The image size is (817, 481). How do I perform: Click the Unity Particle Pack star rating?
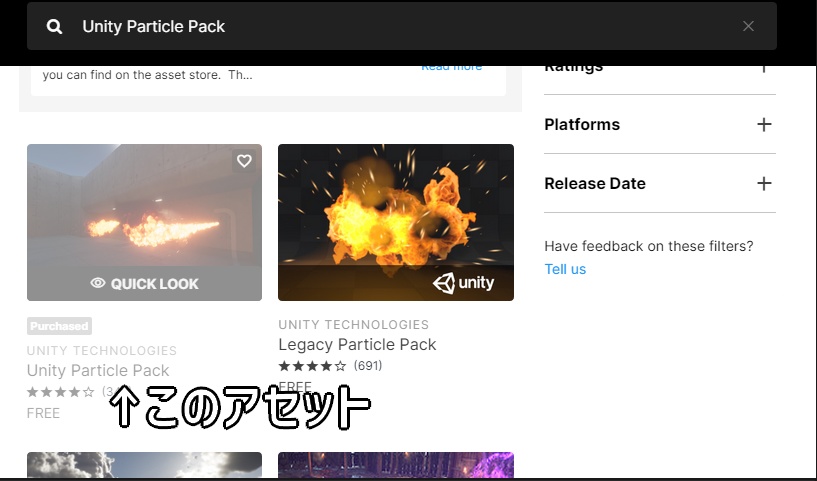(x=61, y=392)
